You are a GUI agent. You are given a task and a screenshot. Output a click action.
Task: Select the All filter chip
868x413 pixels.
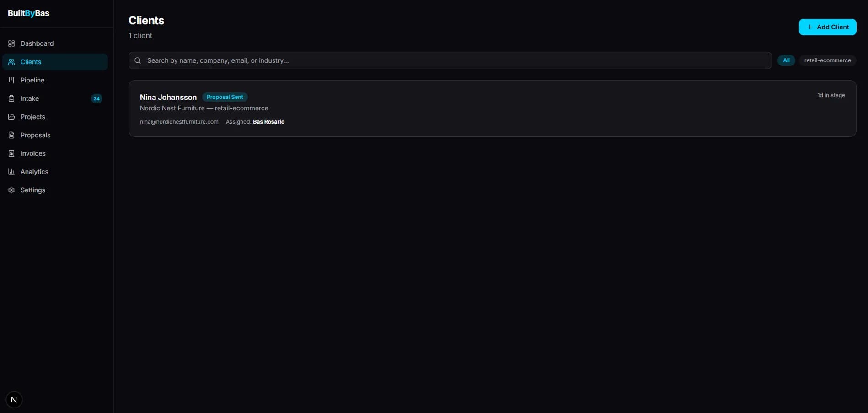click(786, 60)
